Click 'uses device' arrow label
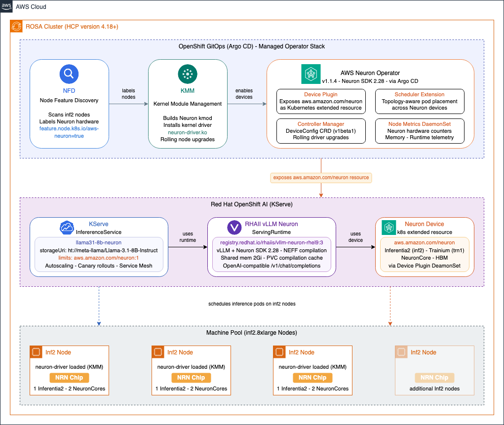The width and height of the screenshot is (504, 425). point(355,237)
